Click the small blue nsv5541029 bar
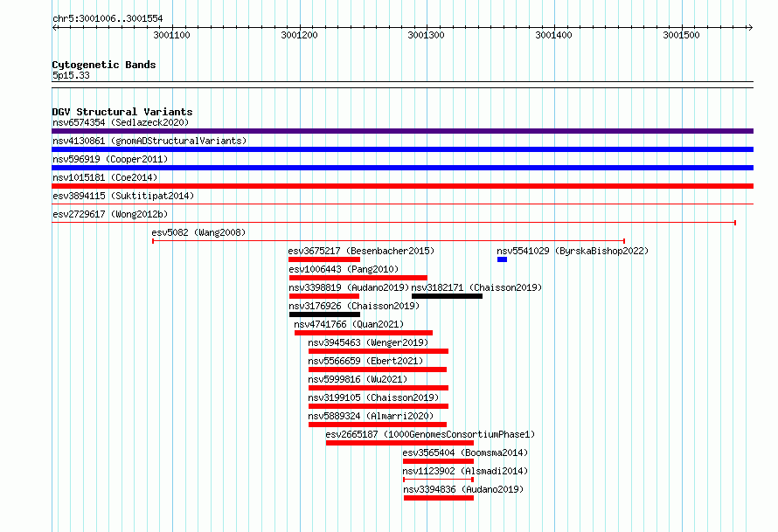Image resolution: width=778 pixels, height=532 pixels. [x=502, y=259]
